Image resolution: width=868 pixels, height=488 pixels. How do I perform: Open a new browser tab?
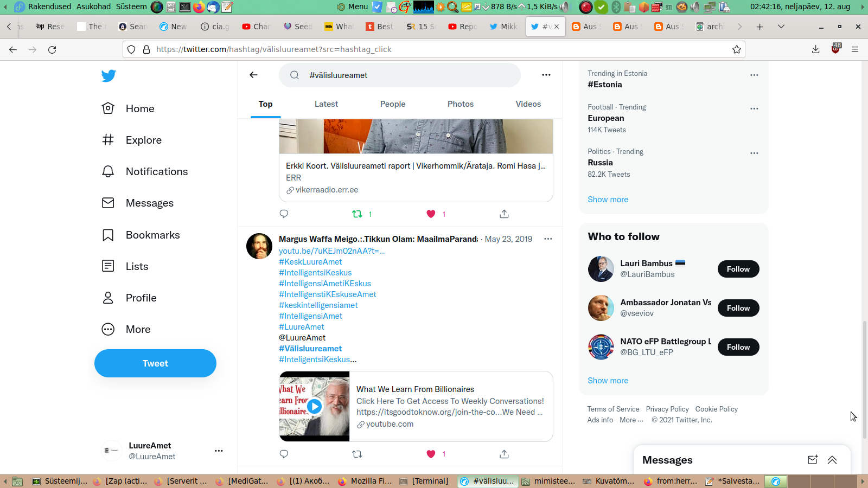pos(759,27)
